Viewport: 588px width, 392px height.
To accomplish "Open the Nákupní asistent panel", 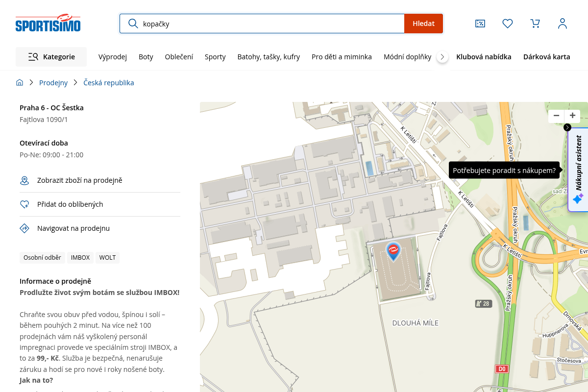I will coord(578,170).
